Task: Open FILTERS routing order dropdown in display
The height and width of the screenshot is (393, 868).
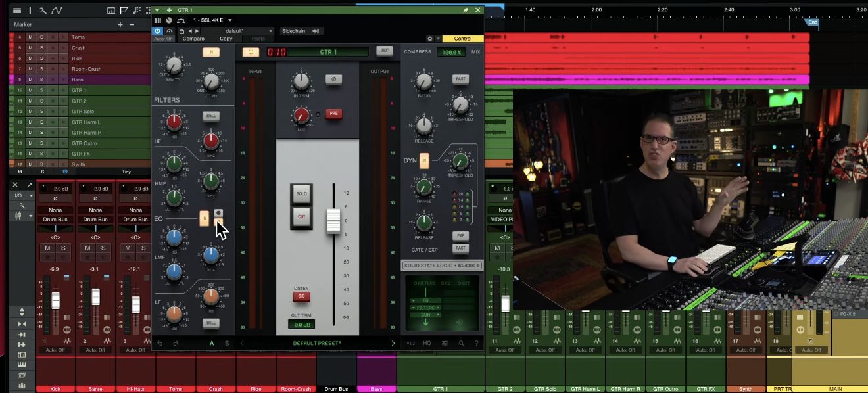Action: [x=425, y=308]
